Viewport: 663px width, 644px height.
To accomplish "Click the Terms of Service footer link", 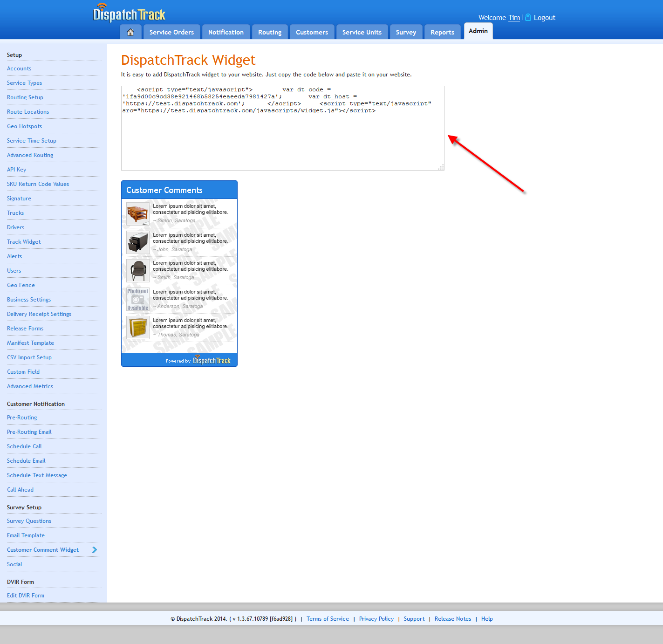I will coord(328,618).
